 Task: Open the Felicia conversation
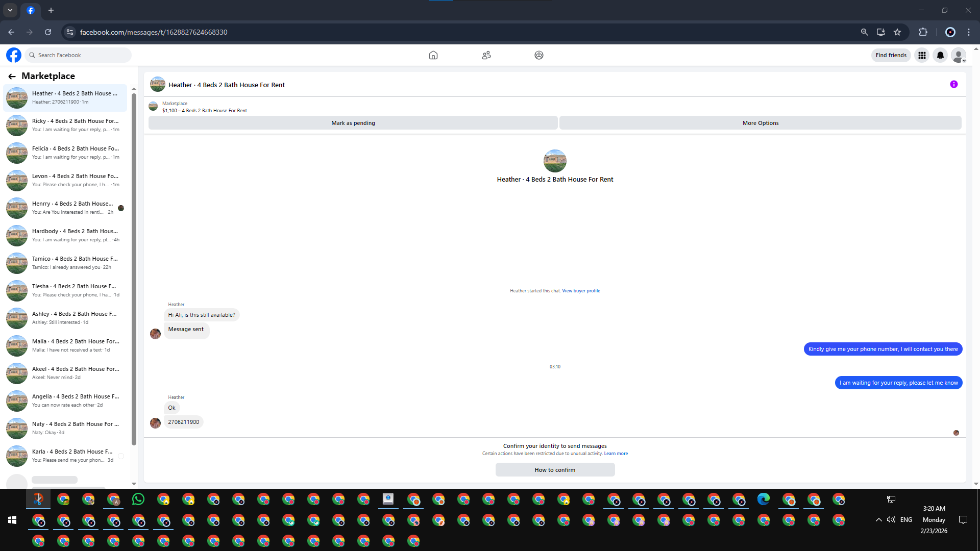pyautogui.click(x=65, y=153)
